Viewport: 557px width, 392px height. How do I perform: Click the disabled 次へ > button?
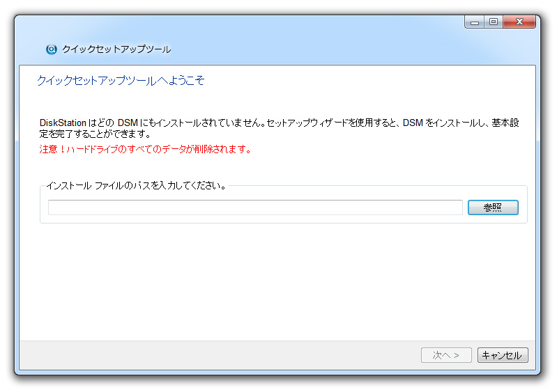point(446,355)
